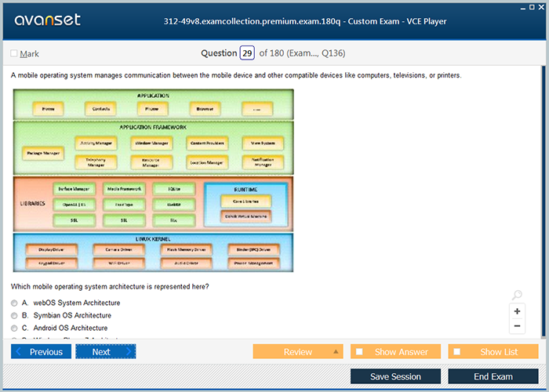
Task: Click the question number field showing 29
Action: point(247,53)
